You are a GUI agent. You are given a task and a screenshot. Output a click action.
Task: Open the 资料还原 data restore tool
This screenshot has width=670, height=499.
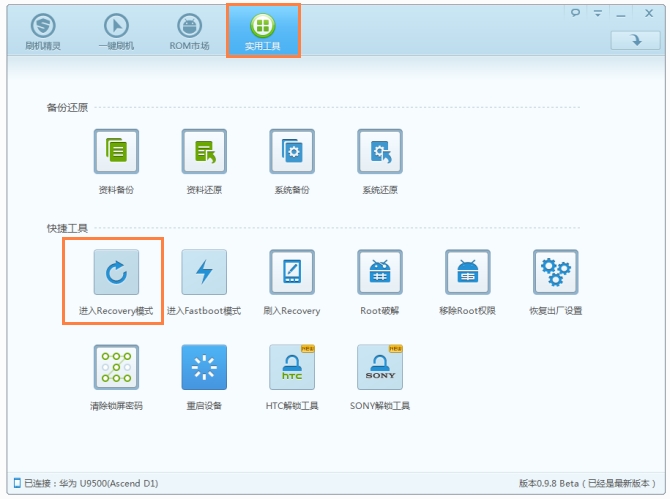pos(204,151)
